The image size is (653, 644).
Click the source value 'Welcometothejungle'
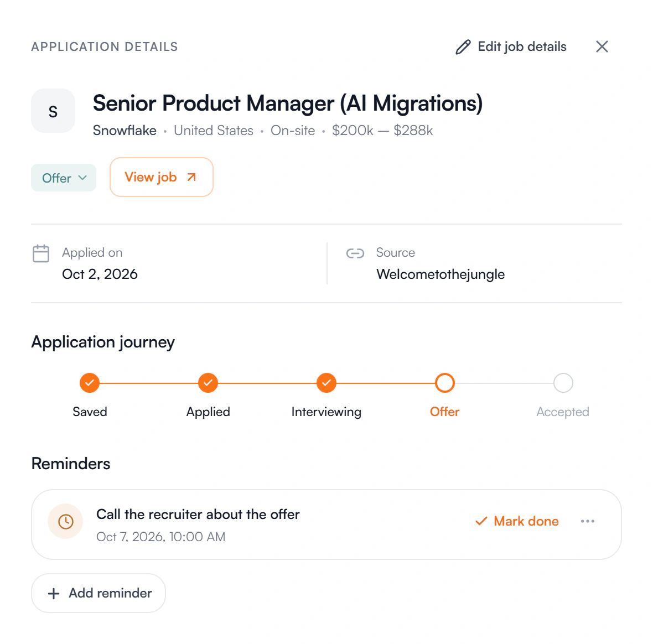440,274
